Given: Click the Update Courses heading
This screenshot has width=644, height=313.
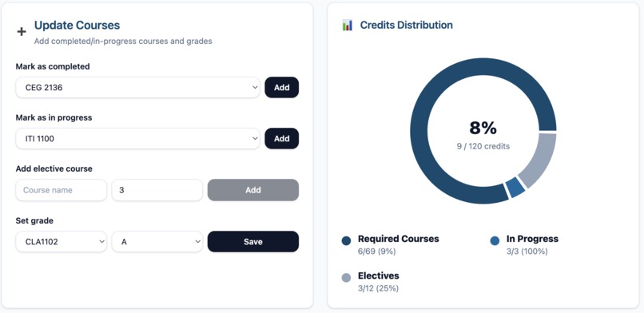Looking at the screenshot, I should (77, 26).
